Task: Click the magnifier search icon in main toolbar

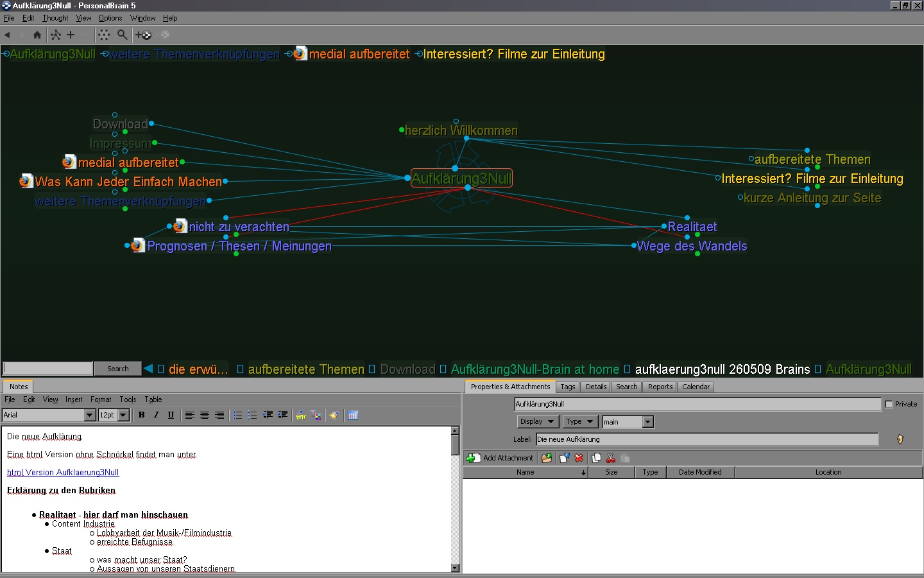Action: click(x=122, y=35)
